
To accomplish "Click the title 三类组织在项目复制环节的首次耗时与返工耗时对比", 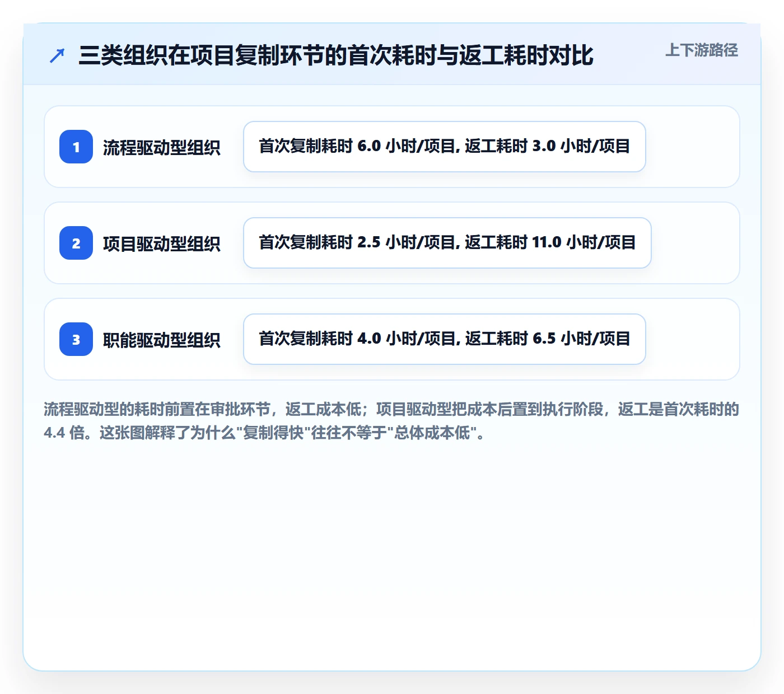I will [336, 55].
